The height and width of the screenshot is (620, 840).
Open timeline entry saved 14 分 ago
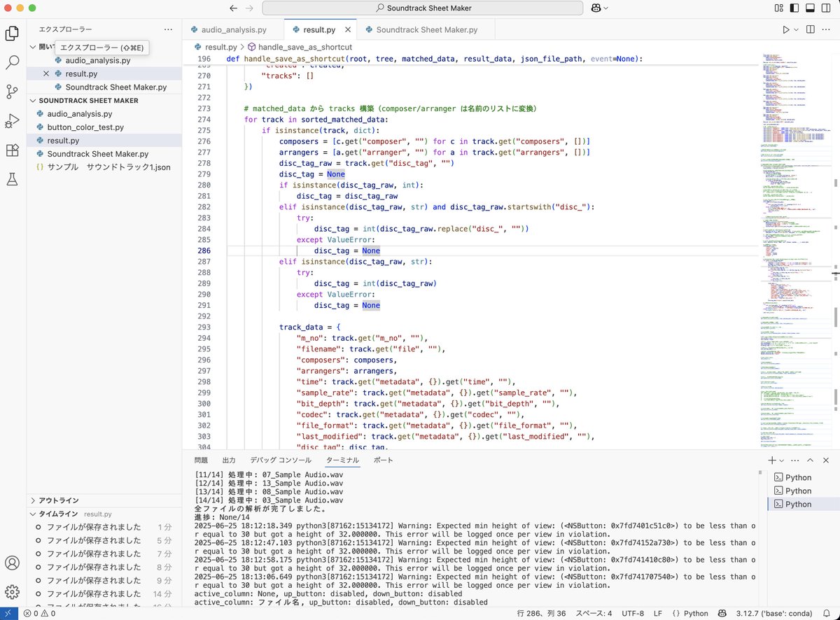click(x=104, y=593)
